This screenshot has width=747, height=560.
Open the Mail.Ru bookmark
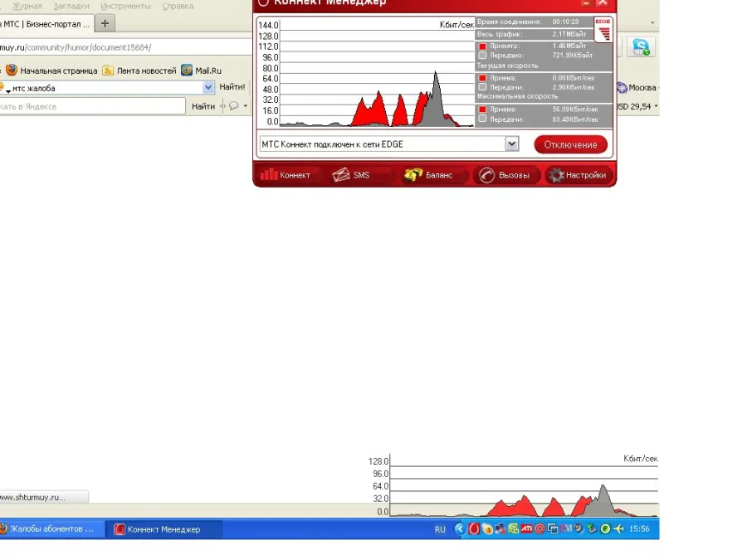click(202, 71)
